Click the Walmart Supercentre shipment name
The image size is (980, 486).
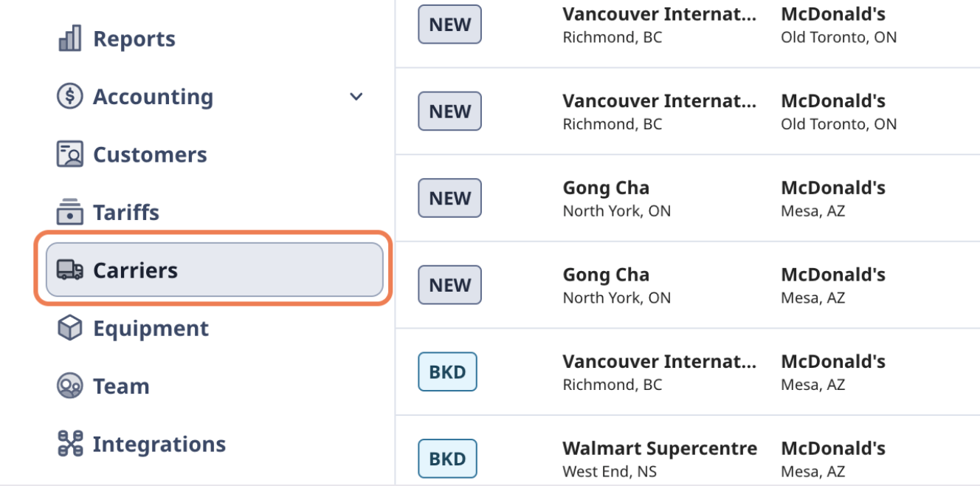(x=660, y=448)
